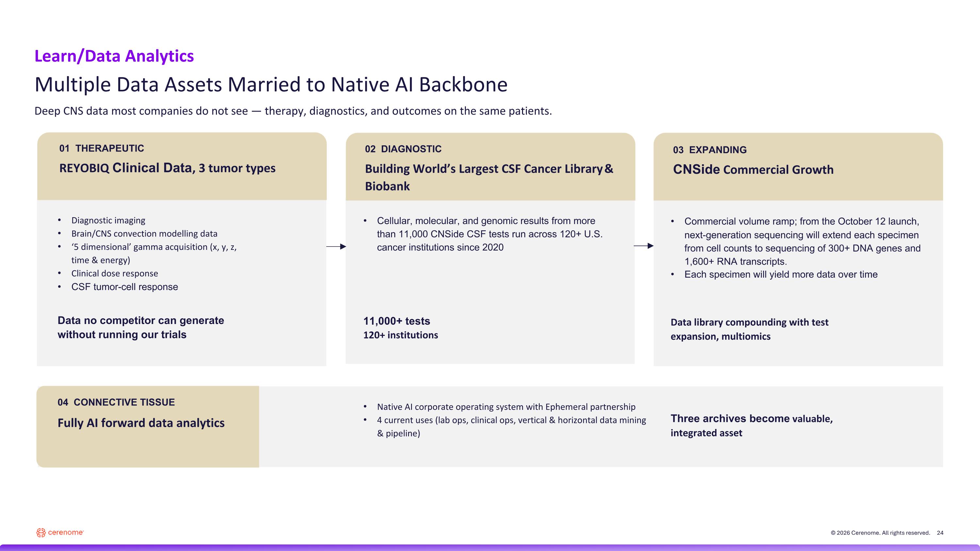Click the Three archives become valuable text
Viewport: 980px width, 551px height.
click(x=752, y=426)
